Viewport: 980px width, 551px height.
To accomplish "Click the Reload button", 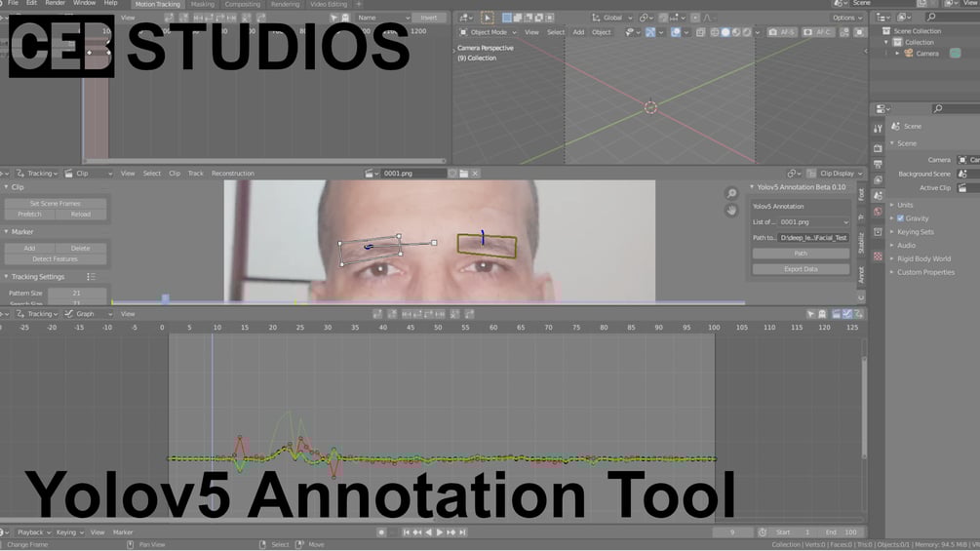I will pyautogui.click(x=81, y=214).
